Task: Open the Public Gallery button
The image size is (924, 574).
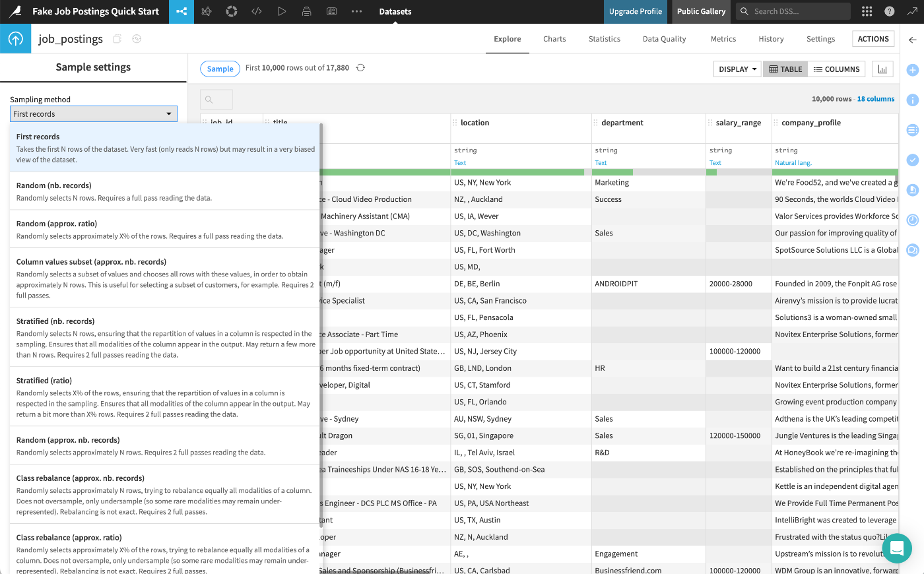Action: (701, 11)
